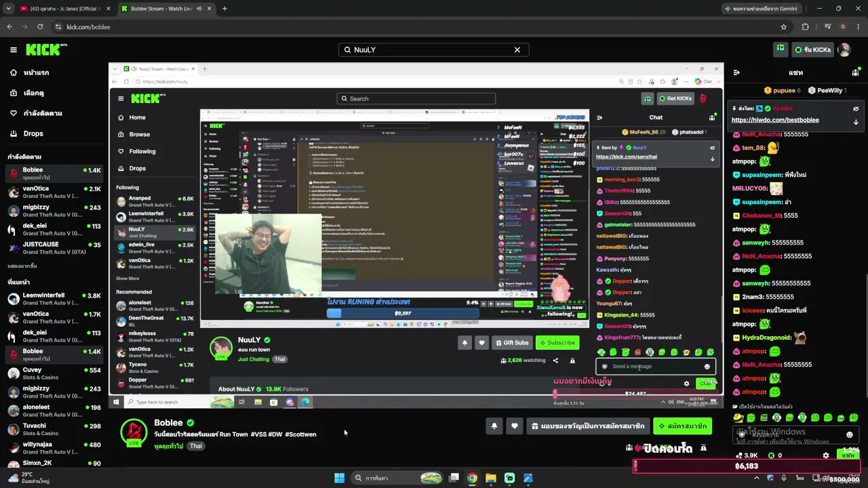Click the 3.9K channel points icon
The width and height of the screenshot is (868, 488).
tap(738, 455)
